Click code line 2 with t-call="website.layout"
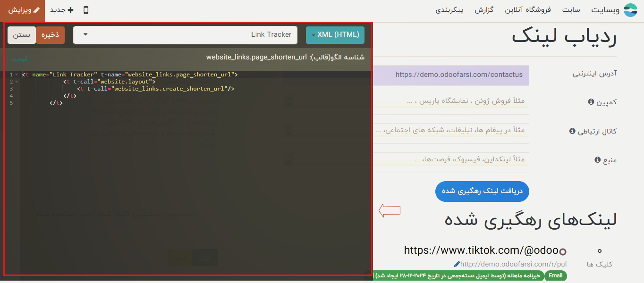This screenshot has width=644, height=283. [109, 82]
